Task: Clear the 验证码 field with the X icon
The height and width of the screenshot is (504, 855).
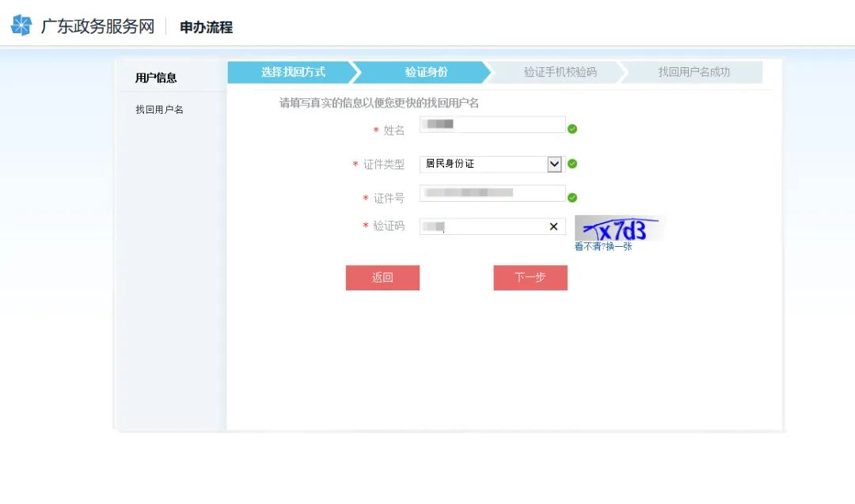Action: tap(553, 226)
